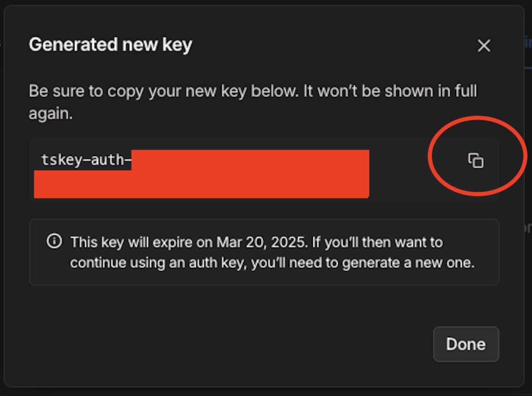Click the info icon beside expiry notice
532x396 pixels.
click(x=54, y=241)
